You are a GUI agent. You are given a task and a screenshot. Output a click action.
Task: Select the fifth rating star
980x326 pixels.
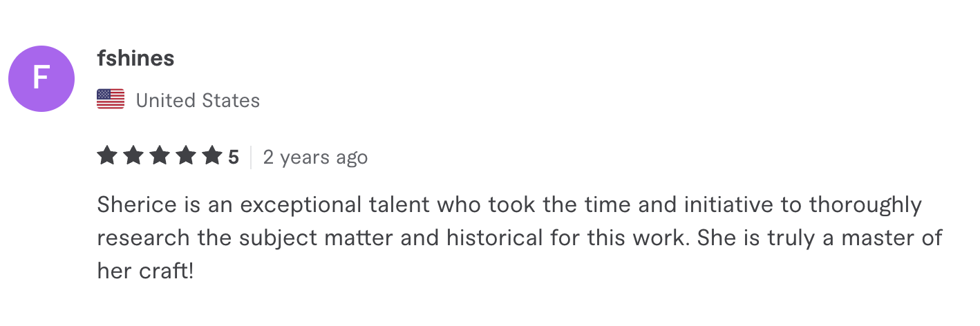point(211,156)
